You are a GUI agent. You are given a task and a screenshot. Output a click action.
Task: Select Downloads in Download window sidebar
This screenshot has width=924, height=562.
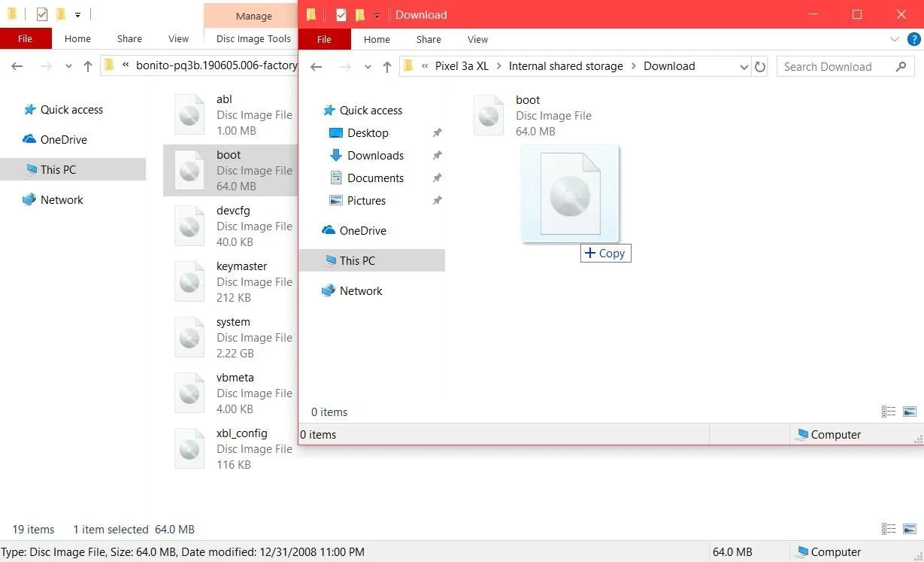click(375, 155)
